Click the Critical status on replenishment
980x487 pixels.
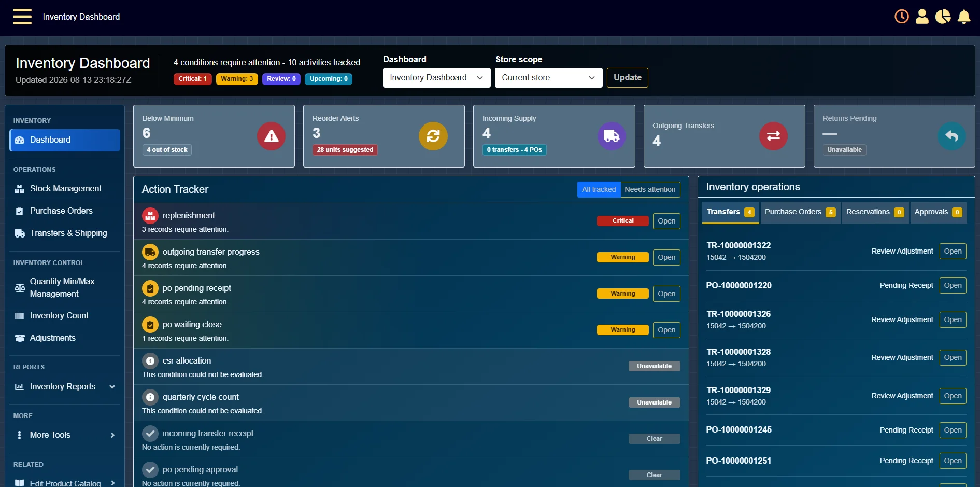coord(623,221)
